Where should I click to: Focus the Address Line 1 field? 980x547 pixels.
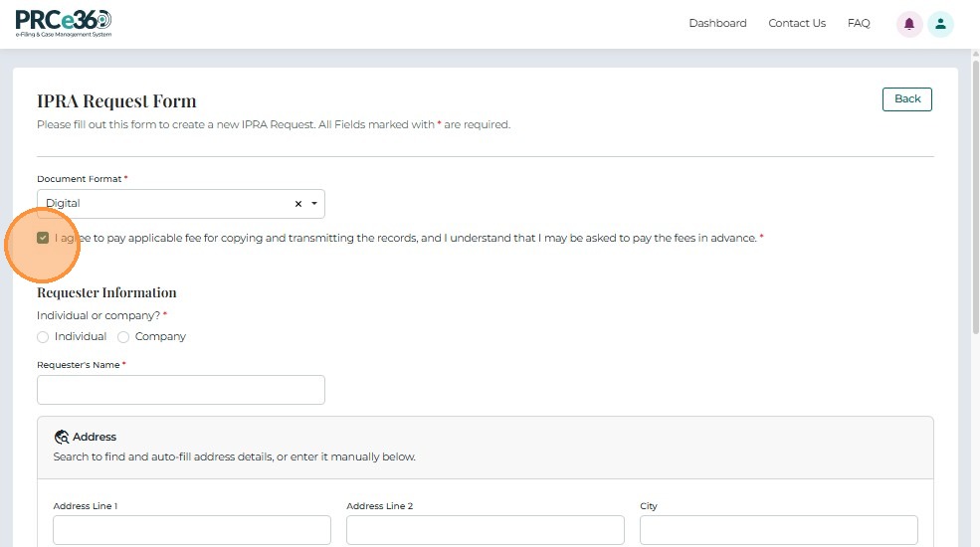tap(192, 530)
